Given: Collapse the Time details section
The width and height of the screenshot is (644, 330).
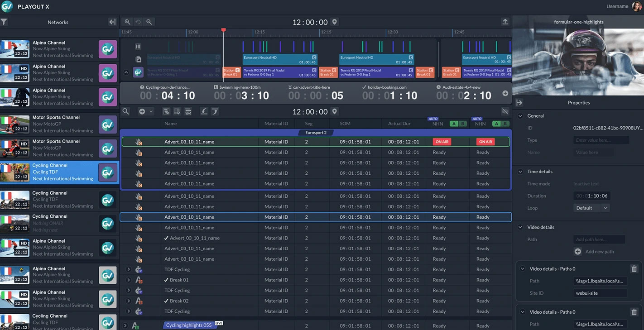Looking at the screenshot, I should click(520, 172).
